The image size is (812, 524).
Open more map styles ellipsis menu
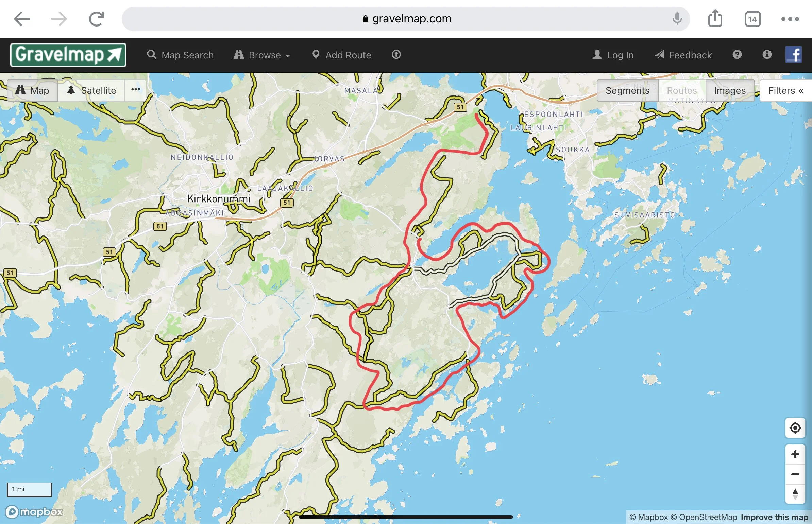coord(136,90)
